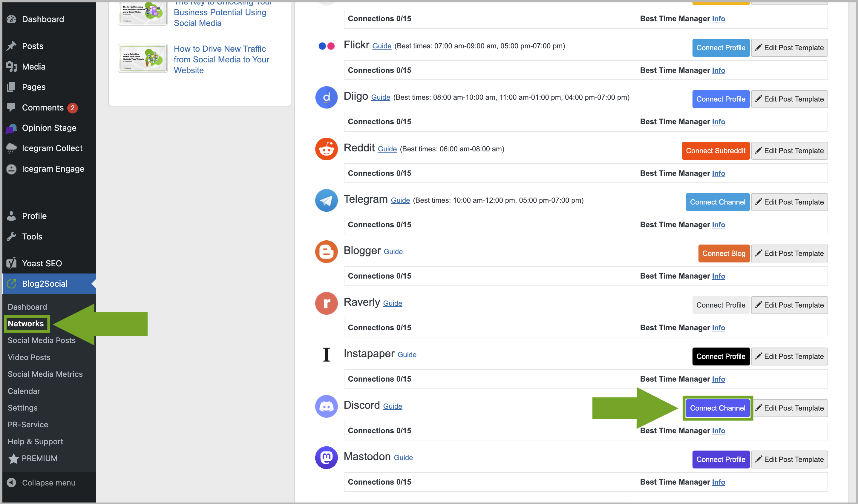858x504 pixels.
Task: Open the Networks submenu item
Action: tap(26, 324)
